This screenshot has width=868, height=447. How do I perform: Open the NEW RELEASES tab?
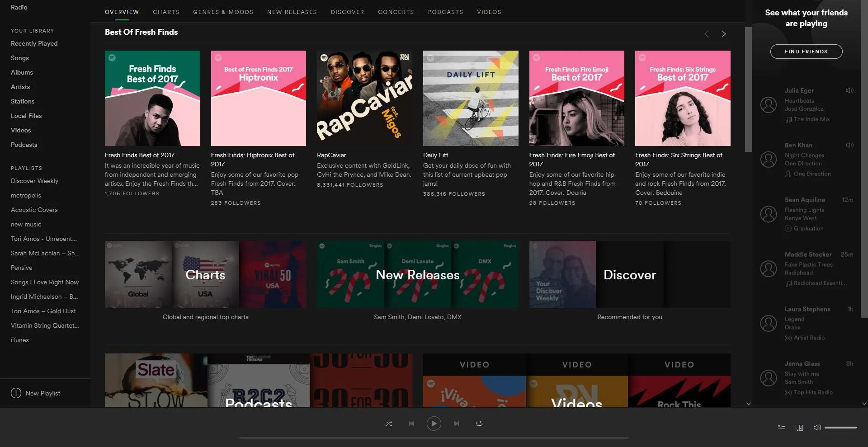292,12
